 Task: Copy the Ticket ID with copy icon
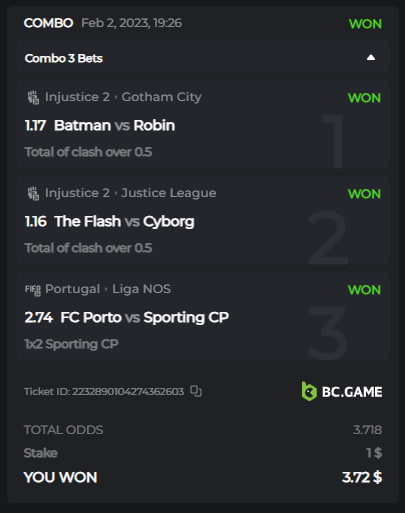(x=196, y=391)
